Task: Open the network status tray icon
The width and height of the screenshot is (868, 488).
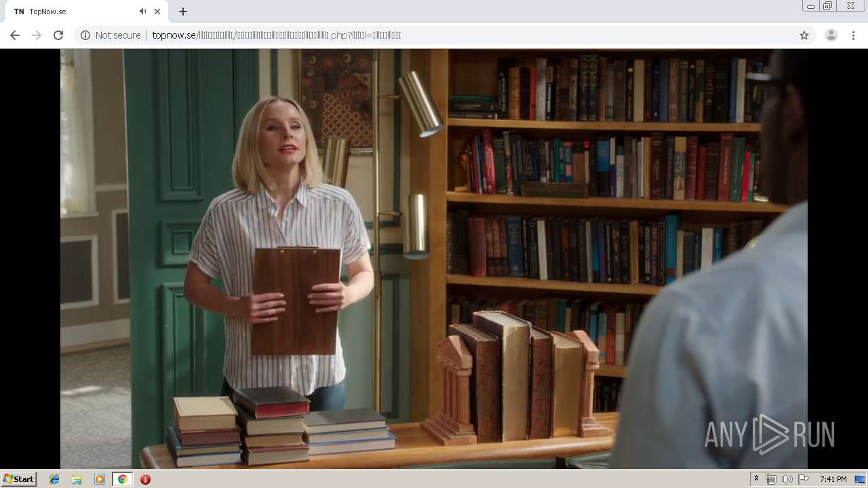Action: pos(771,479)
